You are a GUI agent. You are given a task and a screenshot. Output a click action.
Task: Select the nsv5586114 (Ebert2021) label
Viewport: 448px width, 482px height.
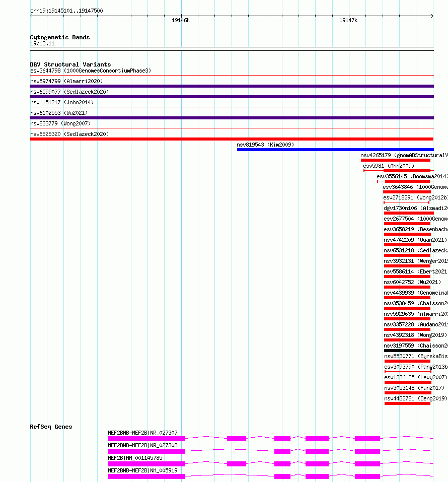(x=415, y=271)
